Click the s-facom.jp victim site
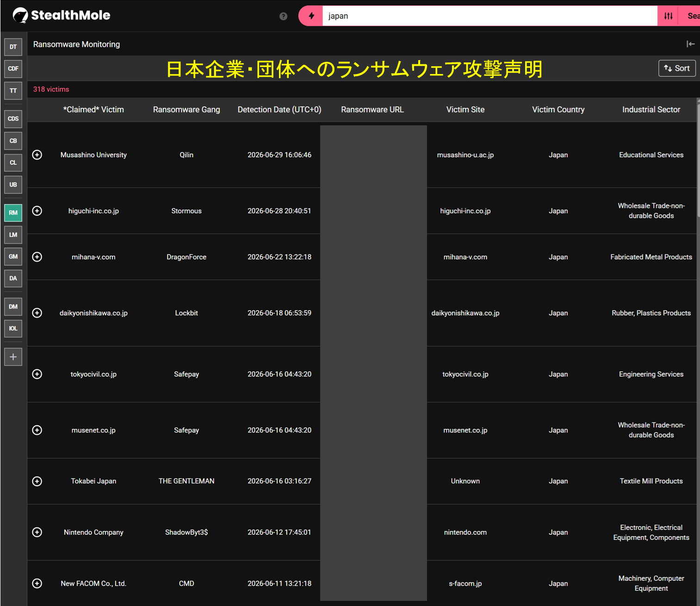This screenshot has width=700, height=606. pos(465,584)
